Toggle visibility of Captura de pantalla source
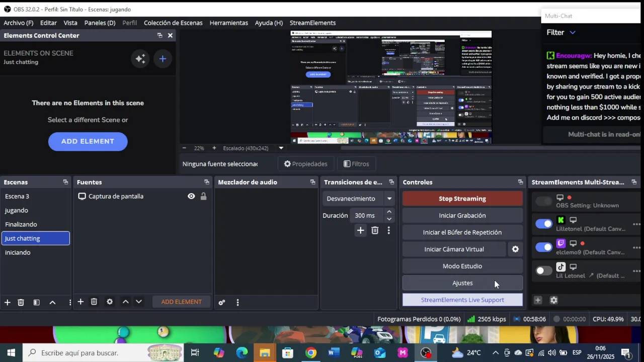Image resolution: width=644 pixels, height=362 pixels. [x=191, y=196]
